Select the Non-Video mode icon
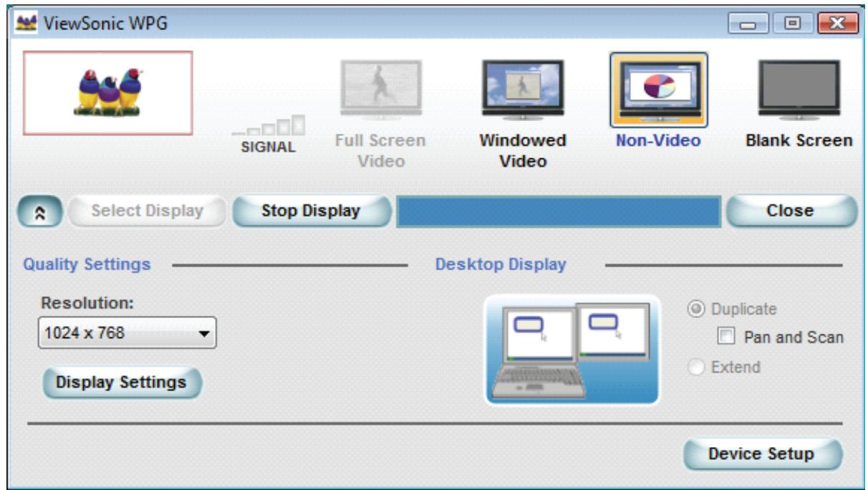Viewport: 868px width, 490px height. tap(658, 90)
